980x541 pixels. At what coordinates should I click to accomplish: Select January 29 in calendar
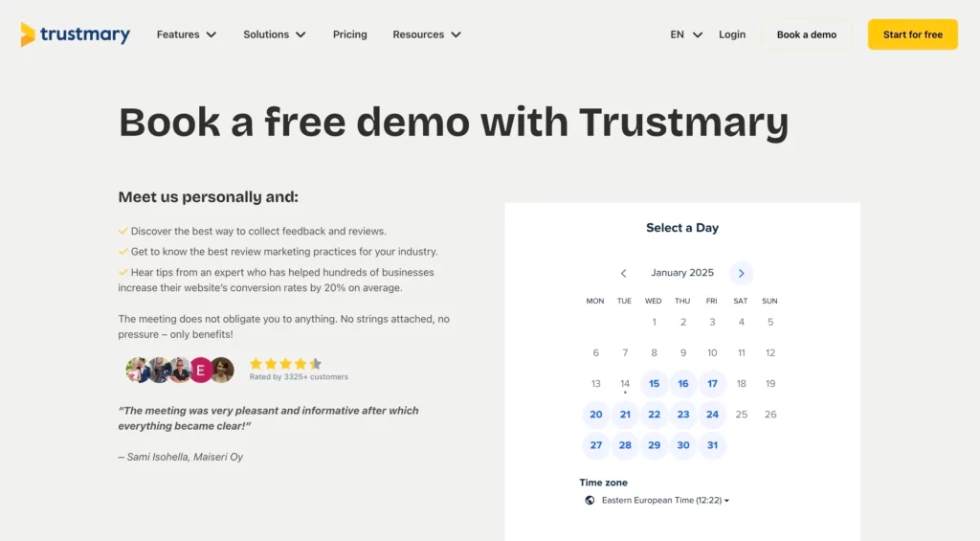(654, 445)
